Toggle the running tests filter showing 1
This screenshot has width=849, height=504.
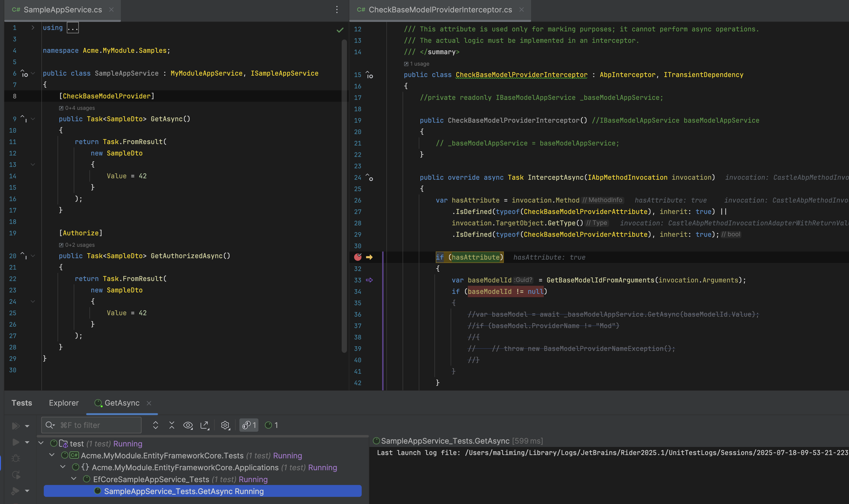pos(249,425)
